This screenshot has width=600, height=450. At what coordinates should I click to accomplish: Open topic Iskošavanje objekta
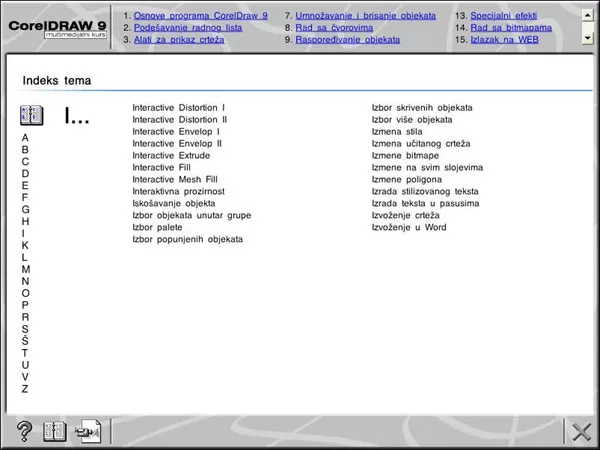[x=174, y=203]
